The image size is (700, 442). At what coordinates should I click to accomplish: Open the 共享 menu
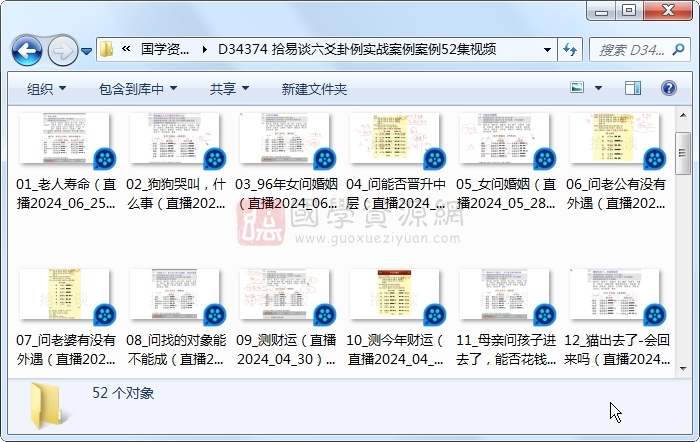(x=229, y=89)
